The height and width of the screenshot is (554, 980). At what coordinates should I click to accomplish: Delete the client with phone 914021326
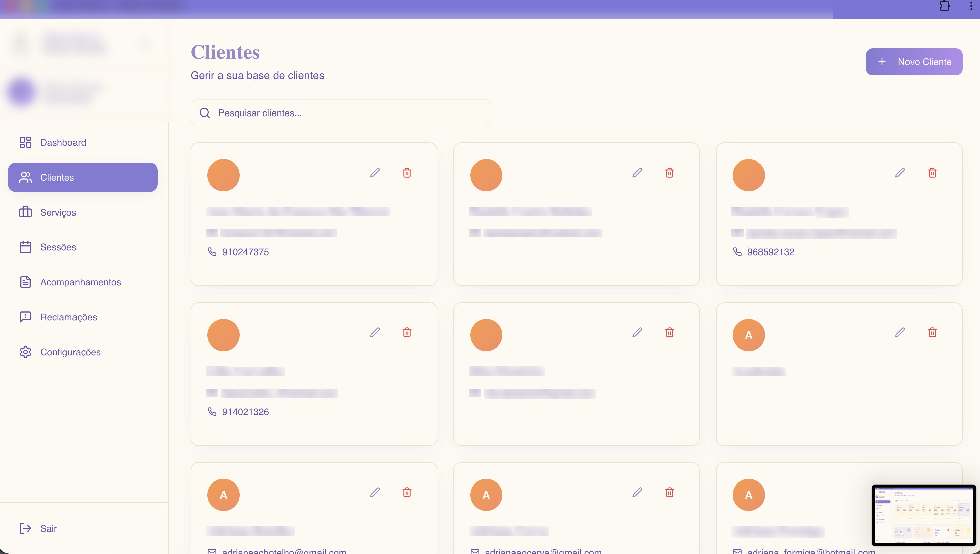(x=407, y=332)
